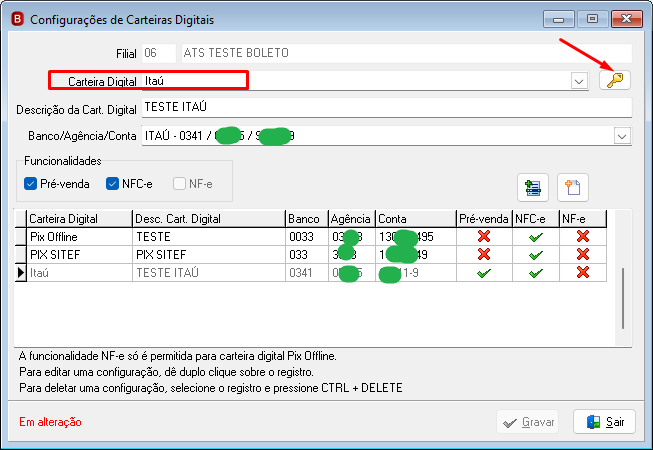The height and width of the screenshot is (450, 653).
Task: Click the Em alteração status text
Action: (x=50, y=422)
